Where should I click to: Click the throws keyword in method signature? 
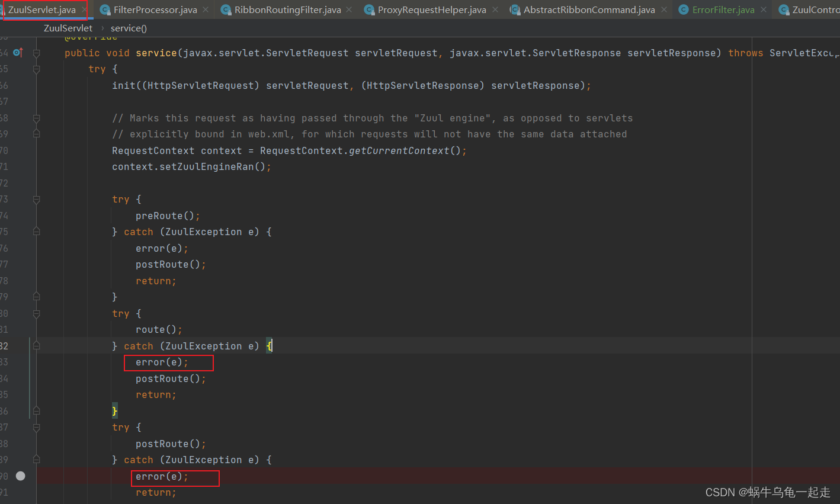click(x=746, y=53)
